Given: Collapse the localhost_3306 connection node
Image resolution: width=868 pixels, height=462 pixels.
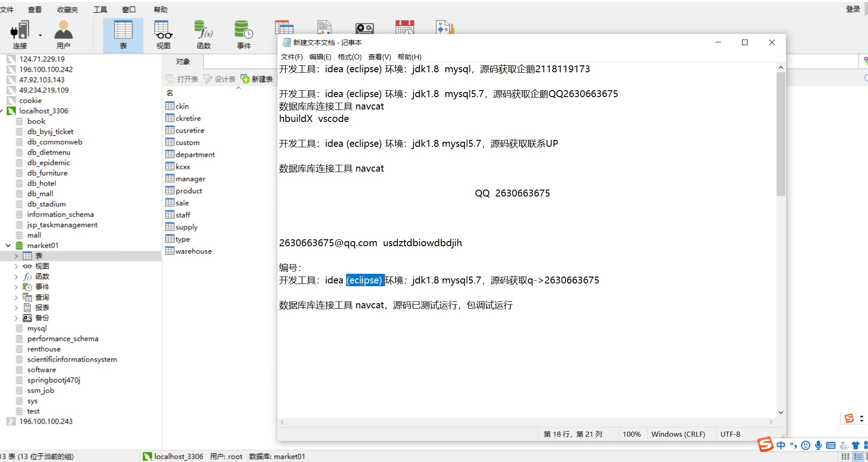Looking at the screenshot, I should click(x=2, y=111).
